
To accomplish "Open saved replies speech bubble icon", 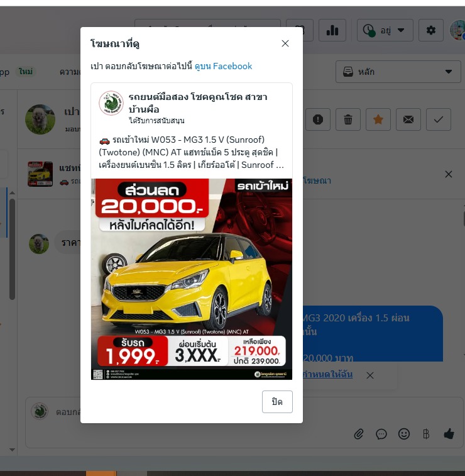I will (381, 434).
